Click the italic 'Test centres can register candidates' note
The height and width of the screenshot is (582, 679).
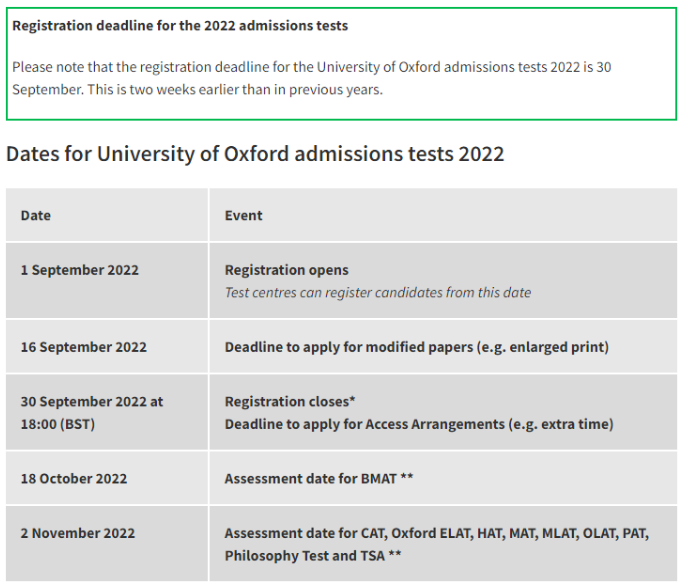pyautogui.click(x=377, y=293)
